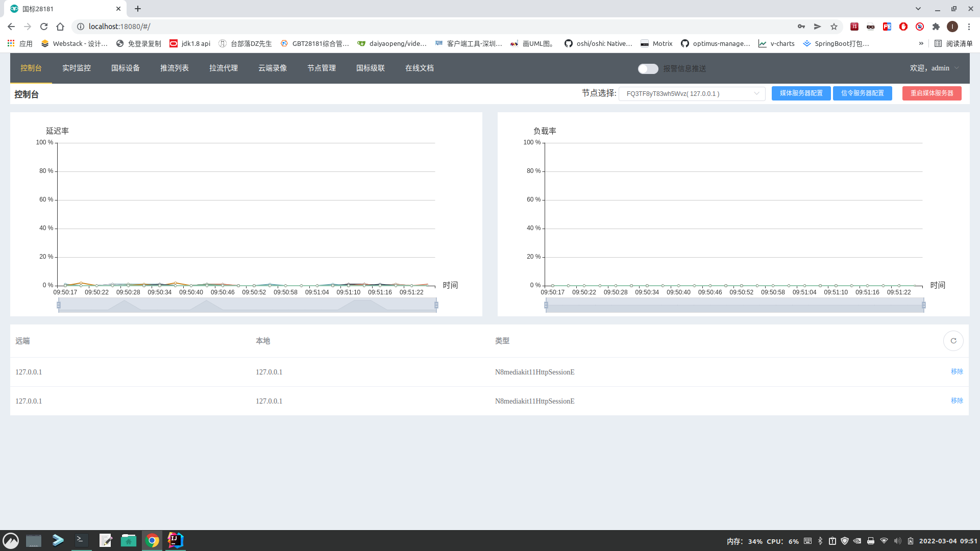
Task: Open the 应用 apps bookmark
Action: click(x=20, y=44)
